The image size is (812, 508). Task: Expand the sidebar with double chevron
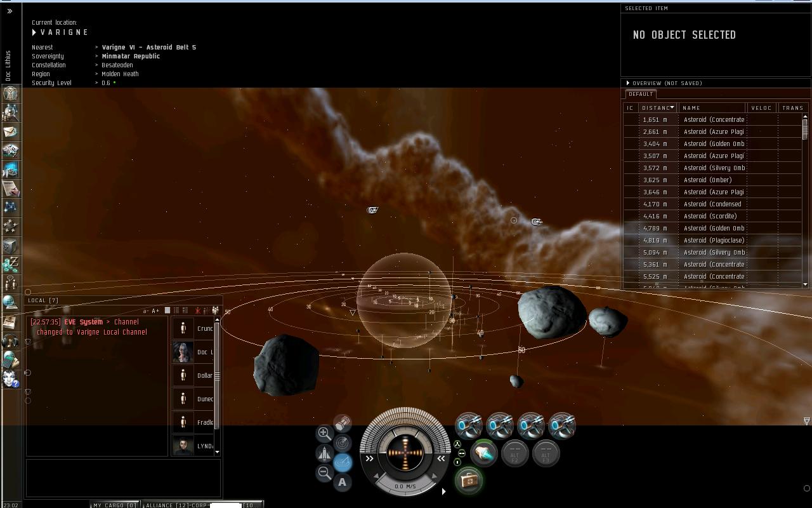click(10, 11)
